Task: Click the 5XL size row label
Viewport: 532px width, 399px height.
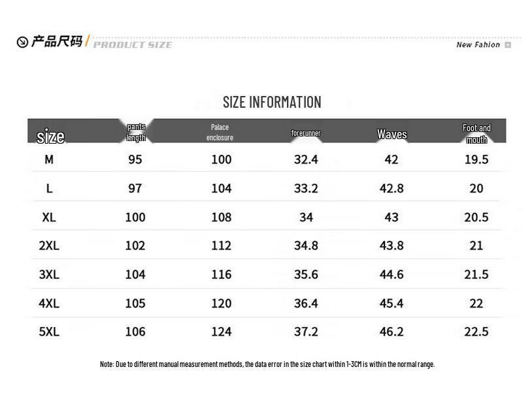Action: click(x=49, y=332)
